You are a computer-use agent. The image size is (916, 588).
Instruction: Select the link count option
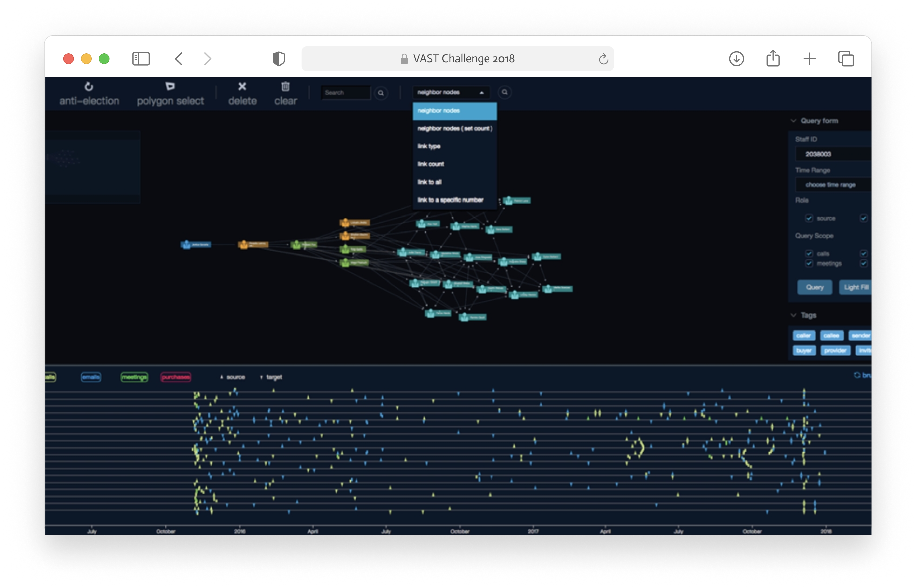(x=455, y=164)
